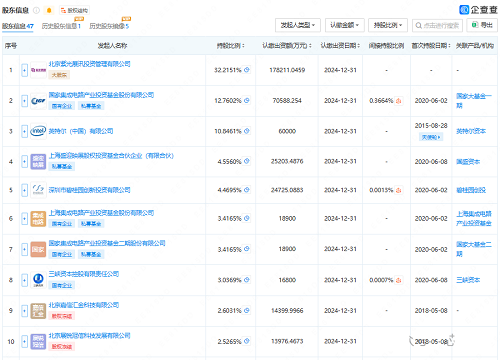This screenshot has width=500, height=360.
Task: Click the tan logo in row 9
Action: coord(38,311)
